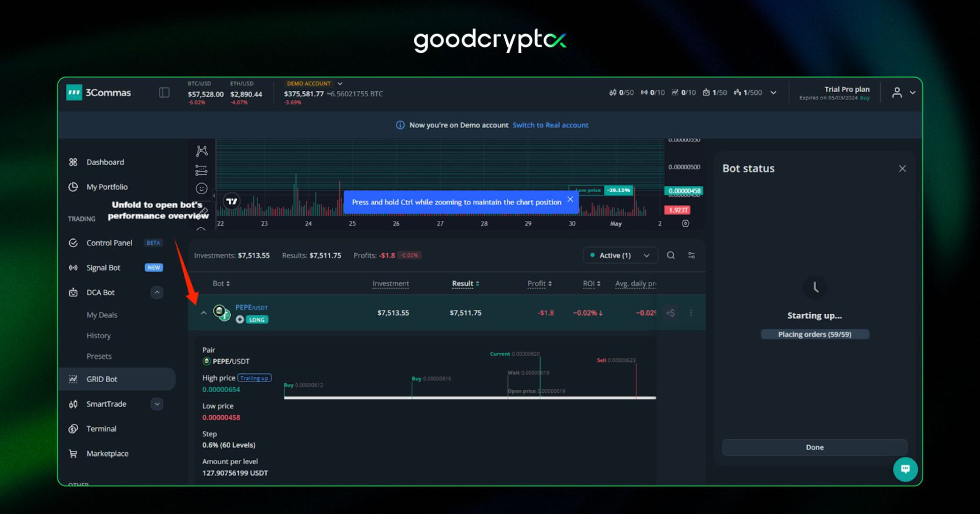Image resolution: width=980 pixels, height=514 pixels.
Task: Open the user profile icon
Action: pyautogui.click(x=897, y=92)
